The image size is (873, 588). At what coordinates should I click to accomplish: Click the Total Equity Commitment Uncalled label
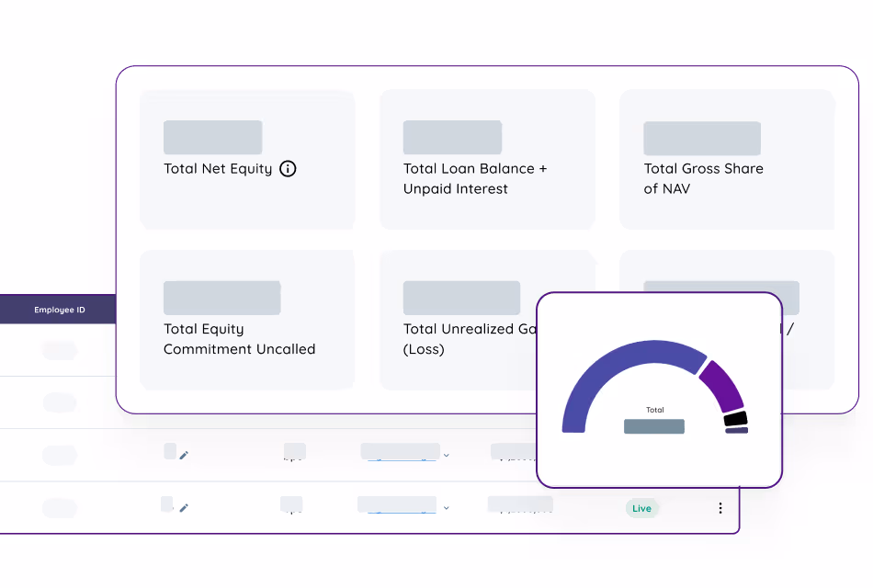[x=240, y=339]
